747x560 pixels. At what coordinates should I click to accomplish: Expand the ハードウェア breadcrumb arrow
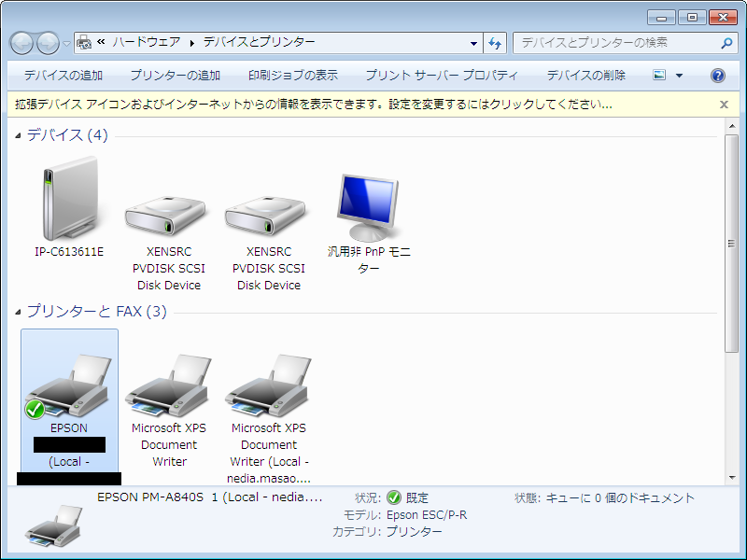[191, 43]
